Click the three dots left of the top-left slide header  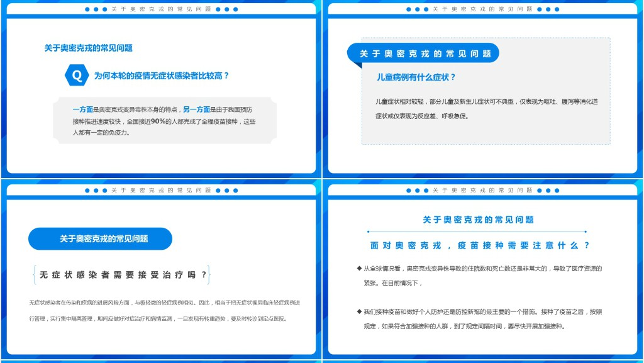(x=96, y=9)
